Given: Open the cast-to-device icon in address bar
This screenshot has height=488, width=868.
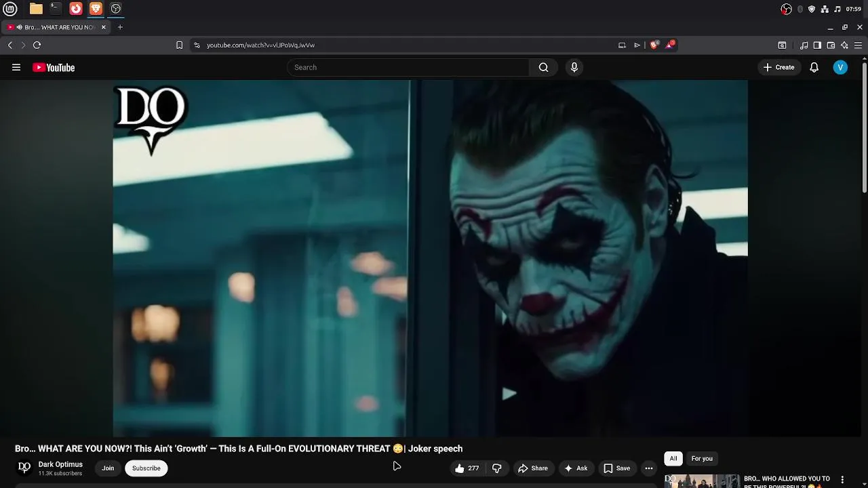Looking at the screenshot, I should pyautogui.click(x=622, y=45).
